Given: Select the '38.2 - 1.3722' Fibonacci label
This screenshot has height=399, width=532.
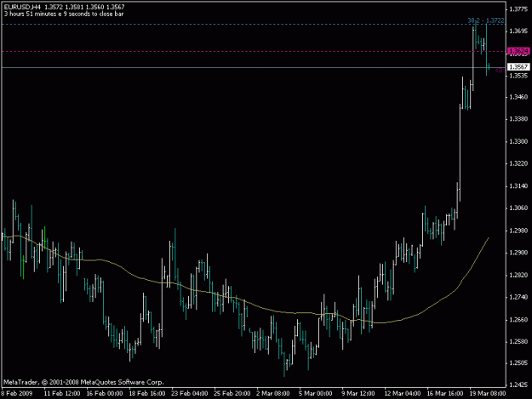Looking at the screenshot, I should (486, 20).
